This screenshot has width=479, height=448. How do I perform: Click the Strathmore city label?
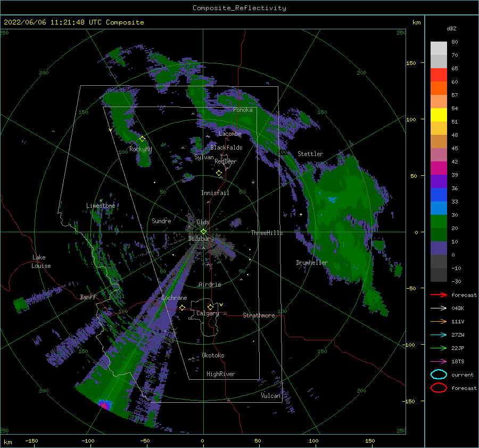tap(259, 315)
